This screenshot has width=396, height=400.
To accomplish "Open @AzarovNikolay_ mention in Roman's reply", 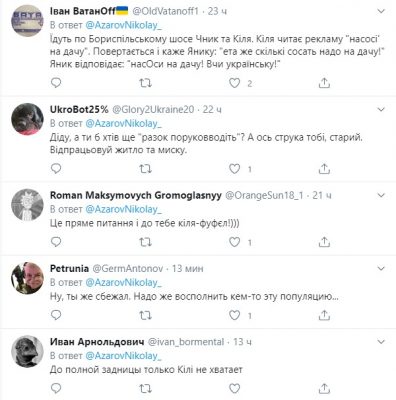I will [123, 209].
